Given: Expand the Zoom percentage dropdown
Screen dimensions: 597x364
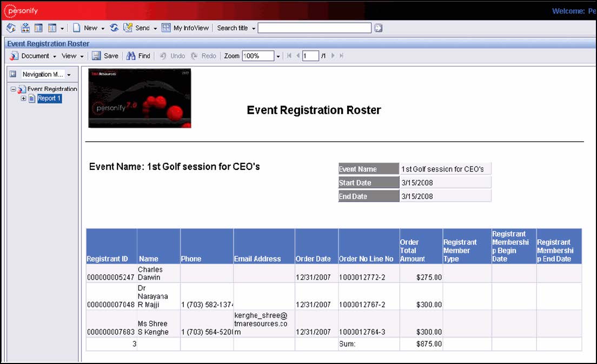Looking at the screenshot, I should 278,56.
